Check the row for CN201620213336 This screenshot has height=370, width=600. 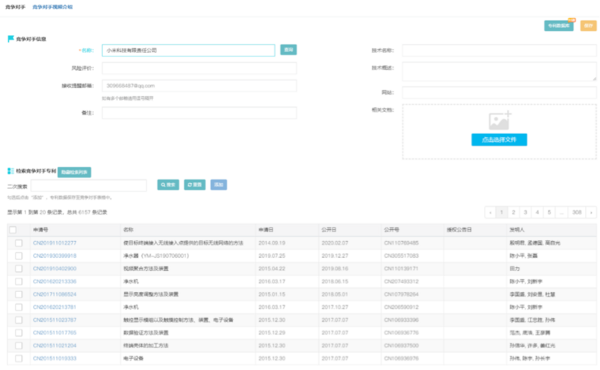pos(19,281)
